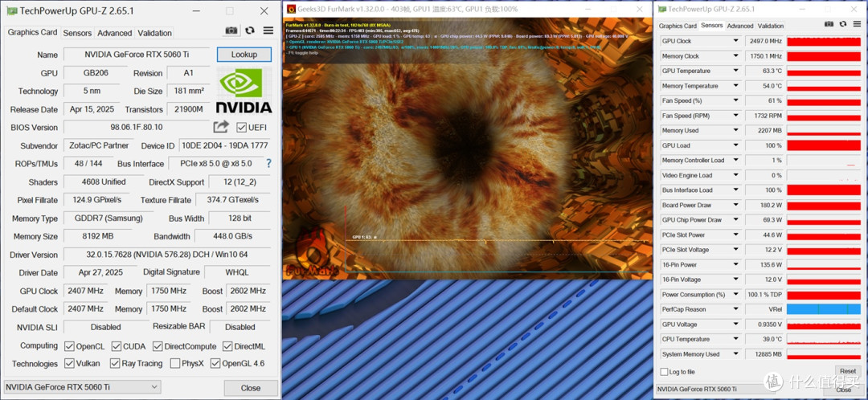Open the hamburger menu in left GPU-Z window
This screenshot has width=868, height=400.
[268, 31]
